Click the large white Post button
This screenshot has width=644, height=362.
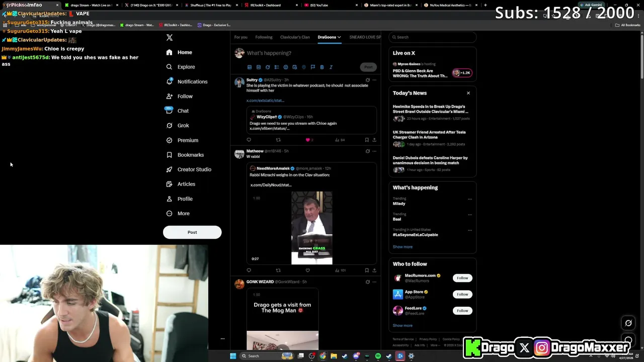click(192, 232)
